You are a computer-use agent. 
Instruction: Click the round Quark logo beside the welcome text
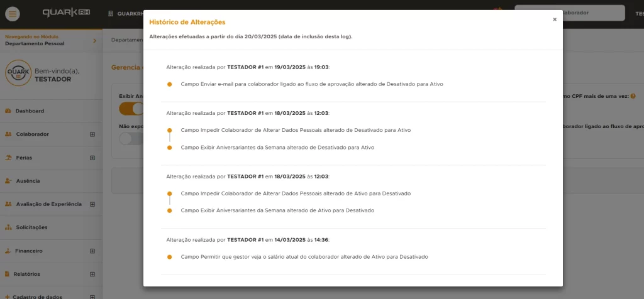[18, 75]
